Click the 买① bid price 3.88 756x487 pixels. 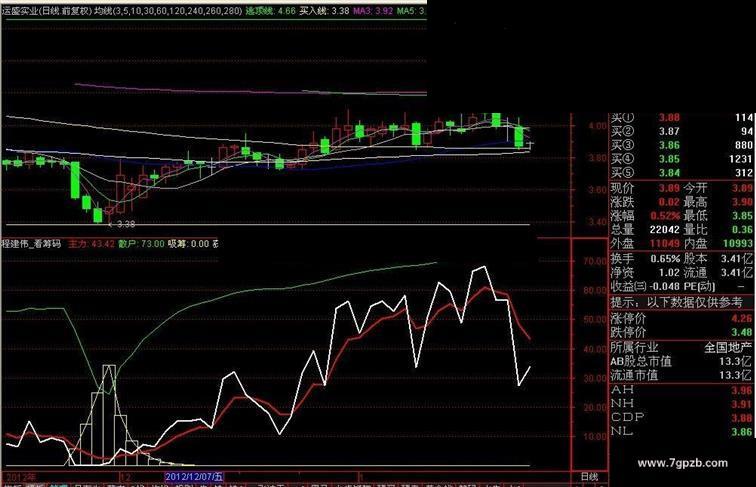pyautogui.click(x=669, y=117)
